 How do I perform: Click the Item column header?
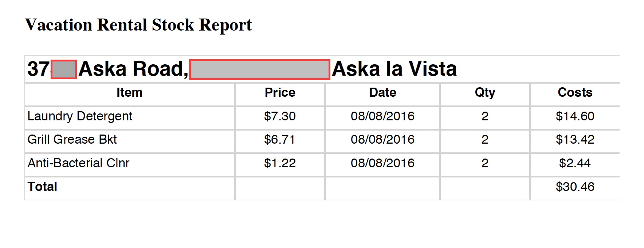pyautogui.click(x=129, y=93)
